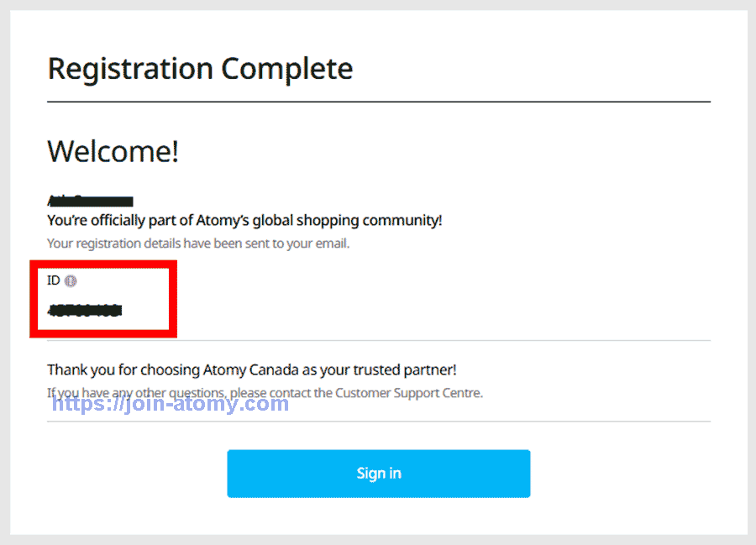756x545 pixels.
Task: Click the Registration Complete heading
Action: tap(200, 68)
